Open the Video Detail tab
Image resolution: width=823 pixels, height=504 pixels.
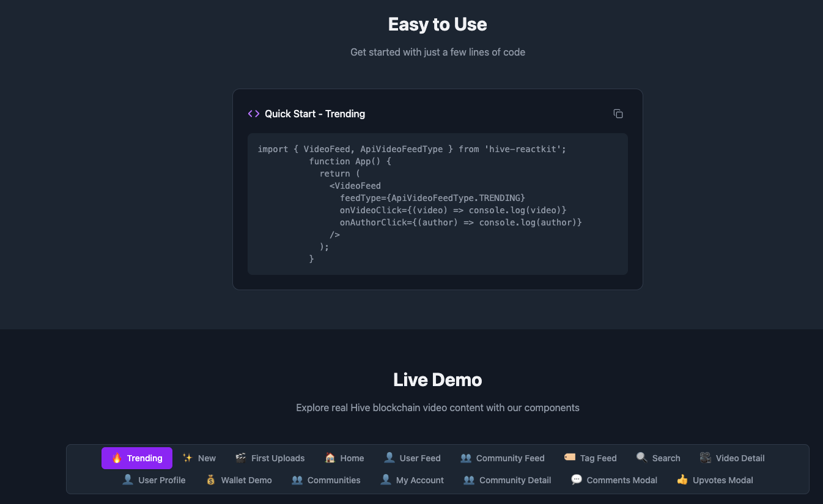[733, 458]
